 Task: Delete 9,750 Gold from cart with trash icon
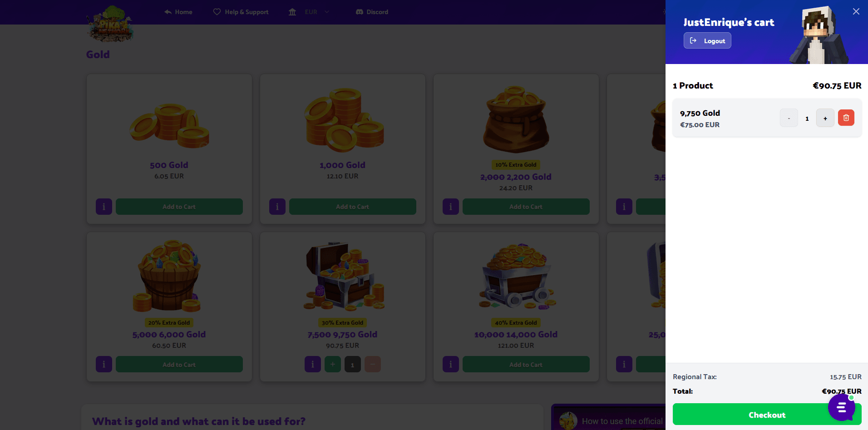click(x=846, y=118)
